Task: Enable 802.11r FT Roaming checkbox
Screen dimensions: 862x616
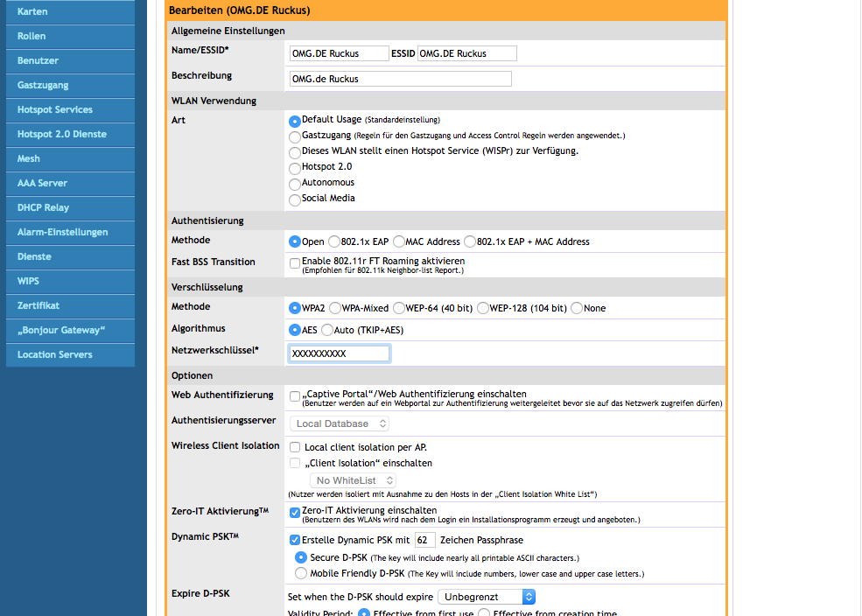Action: coord(295,262)
